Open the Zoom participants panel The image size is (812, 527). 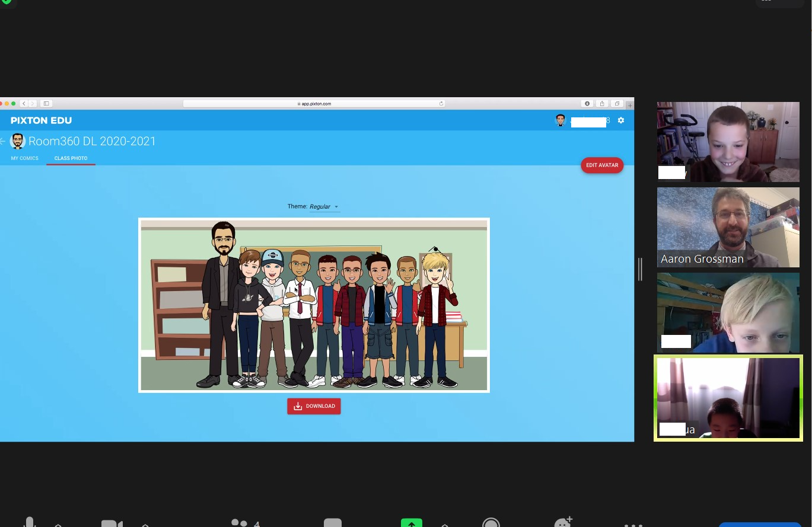(240, 523)
